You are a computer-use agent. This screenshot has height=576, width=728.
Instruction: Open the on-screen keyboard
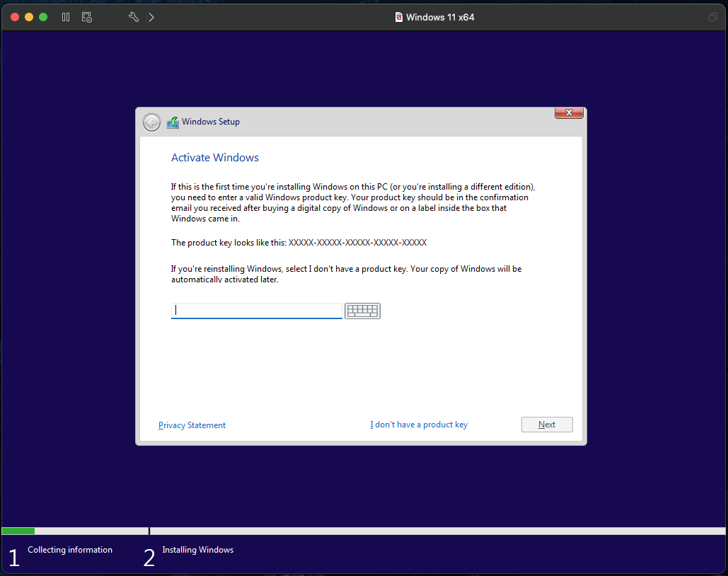pos(363,311)
